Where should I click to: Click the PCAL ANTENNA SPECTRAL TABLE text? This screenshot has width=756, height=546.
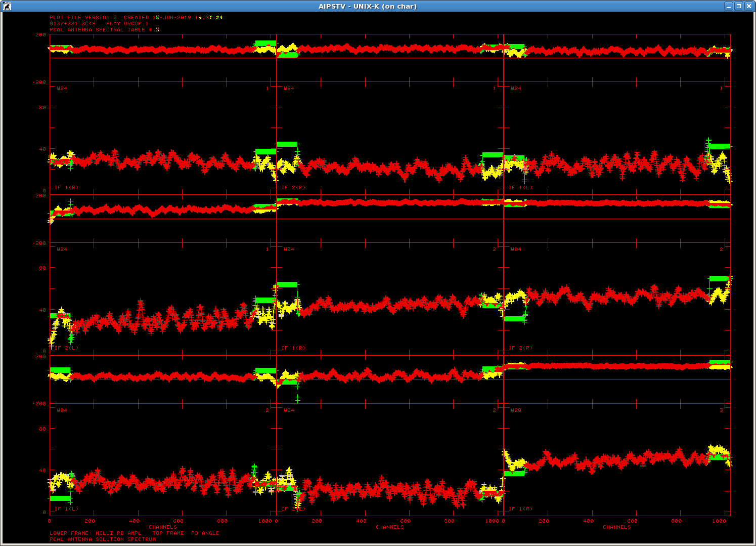(104, 30)
